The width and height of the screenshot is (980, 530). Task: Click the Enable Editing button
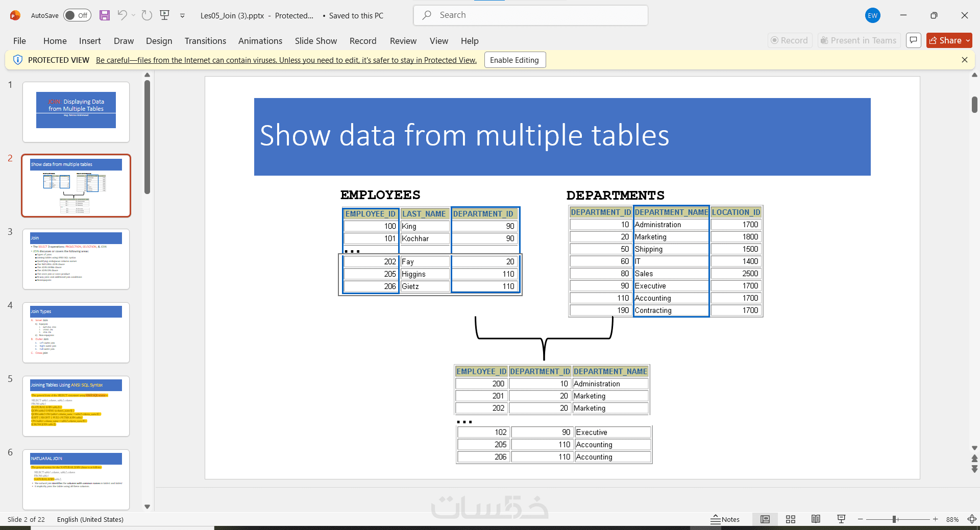click(x=514, y=60)
